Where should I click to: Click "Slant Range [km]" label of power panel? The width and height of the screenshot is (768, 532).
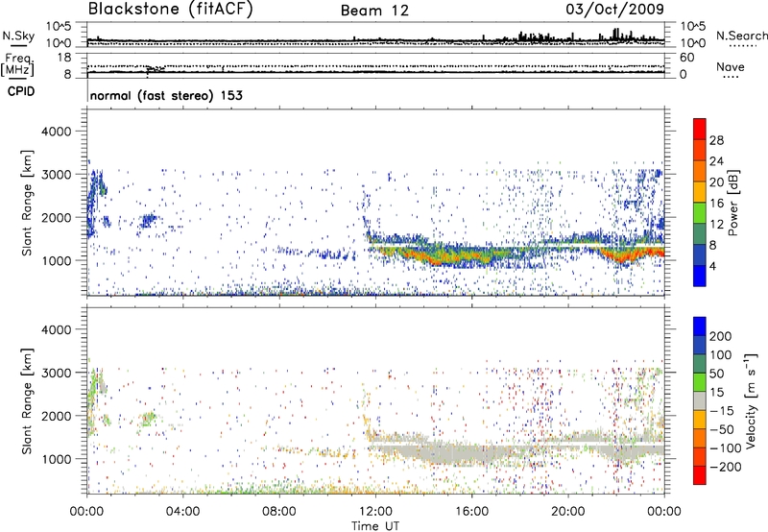[x=27, y=203]
